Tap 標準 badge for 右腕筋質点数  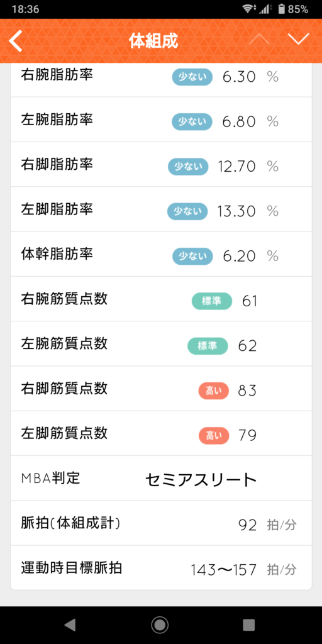tap(212, 301)
